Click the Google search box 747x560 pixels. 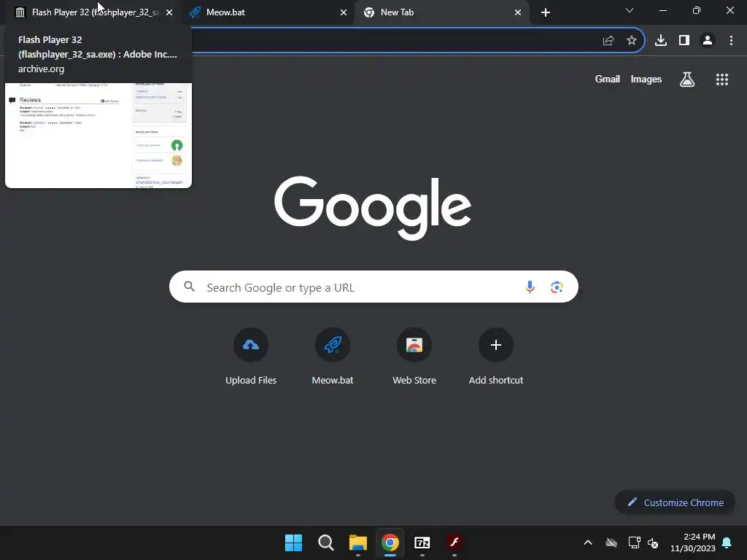[373, 287]
